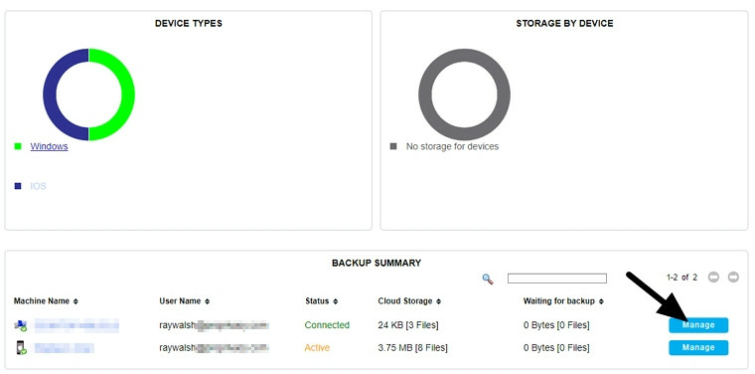755x374 pixels.
Task: Sort by Cloud Storage column
Action: pos(409,301)
